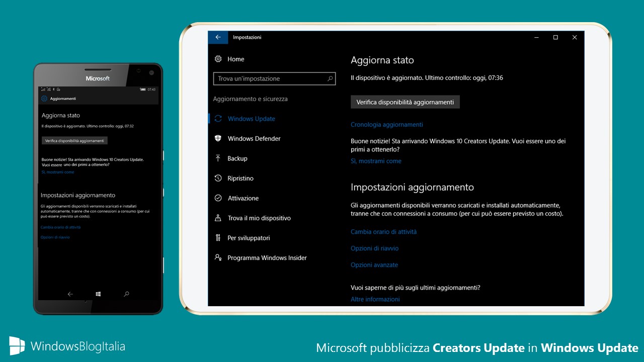Image resolution: width=644 pixels, height=362 pixels.
Task: Open the Home gear icon in the sidebar
Action: pyautogui.click(x=218, y=59)
